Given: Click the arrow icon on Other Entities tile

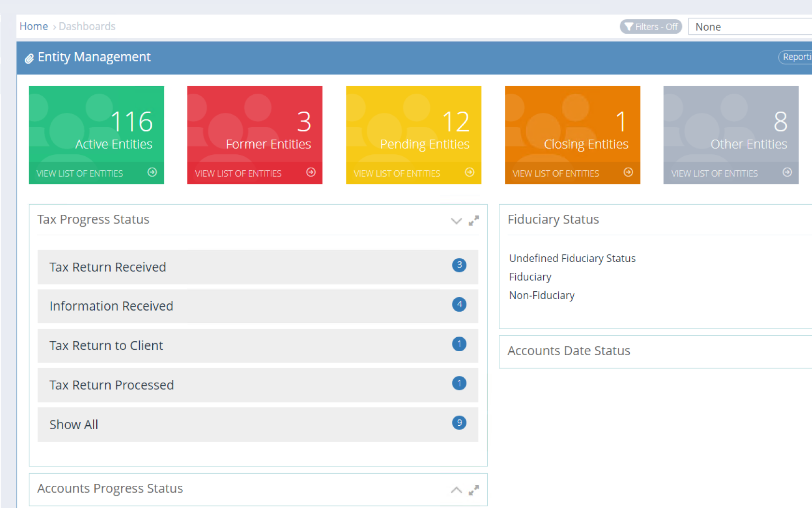Looking at the screenshot, I should [787, 172].
